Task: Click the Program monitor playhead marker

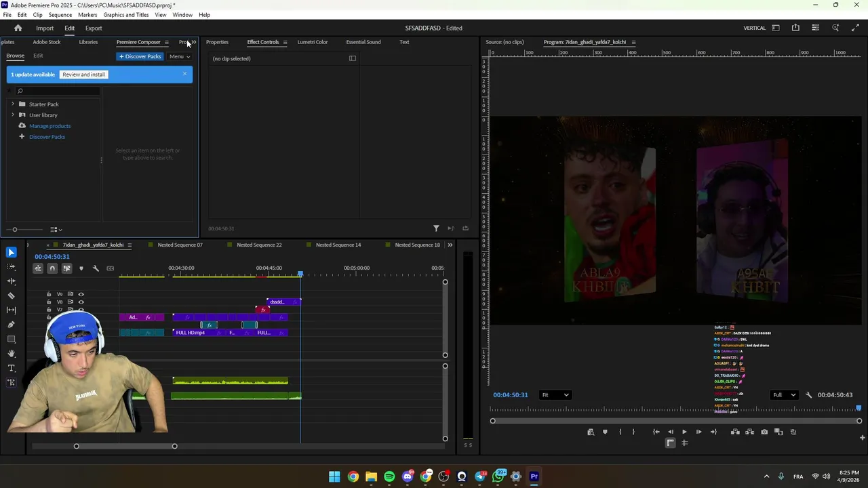Action: pos(859,409)
